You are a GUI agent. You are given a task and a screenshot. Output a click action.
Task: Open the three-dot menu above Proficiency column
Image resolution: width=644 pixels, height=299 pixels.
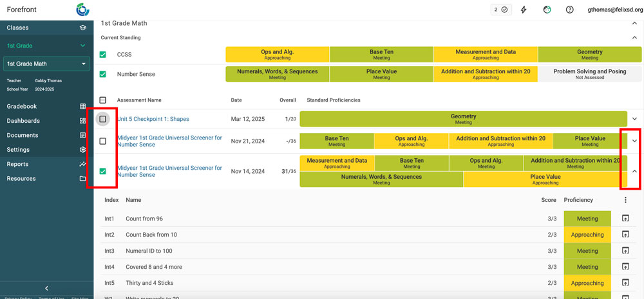click(x=625, y=200)
